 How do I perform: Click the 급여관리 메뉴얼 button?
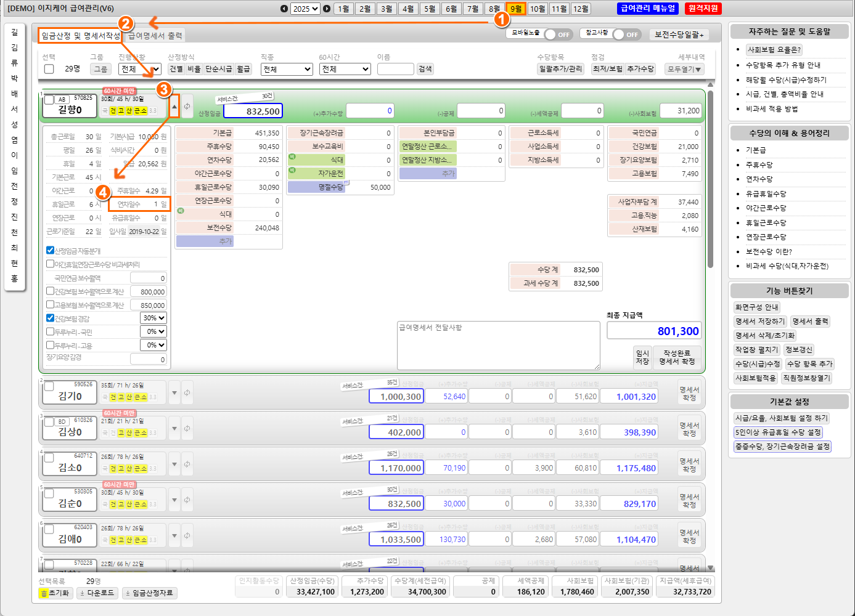coord(648,9)
